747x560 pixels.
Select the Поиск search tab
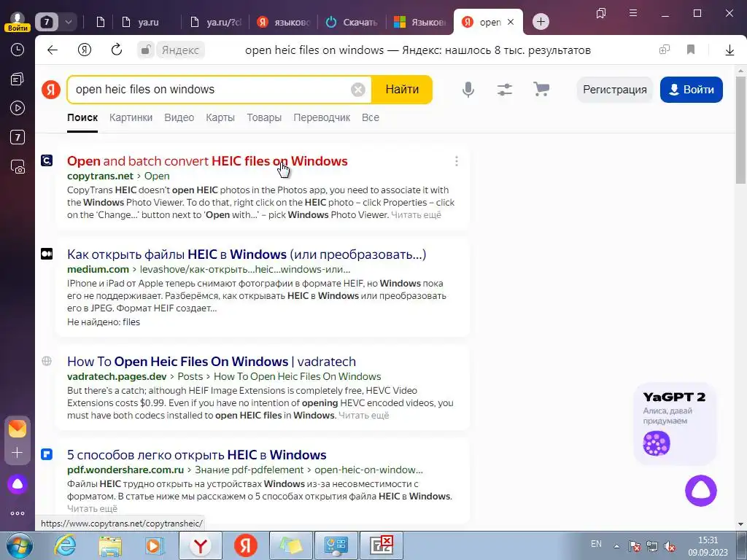(x=82, y=117)
